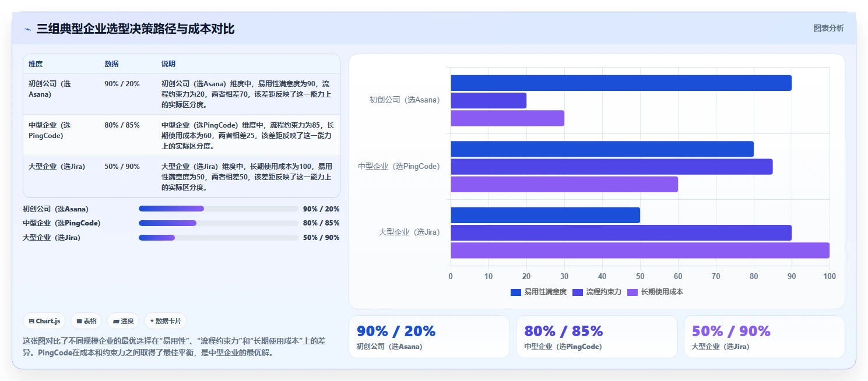This screenshot has width=868, height=381.
Task: Click the Asana 流程约束力 bar at 20
Action: [489, 100]
